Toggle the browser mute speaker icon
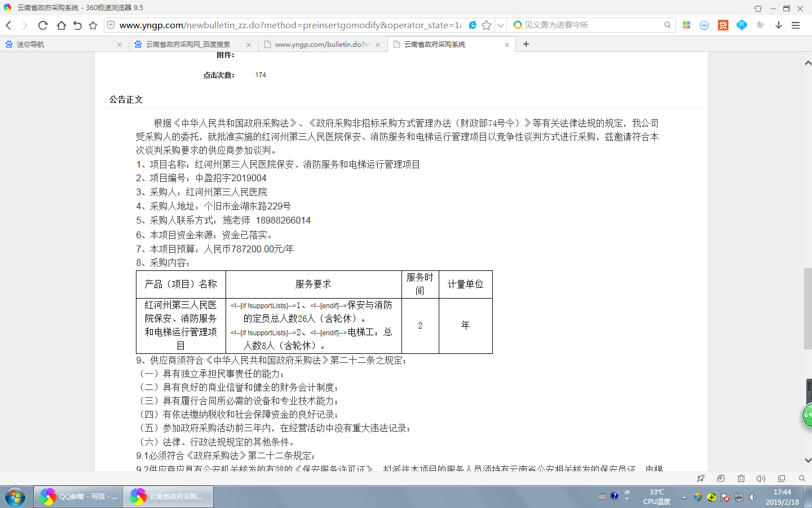The image size is (812, 508). 761,479
